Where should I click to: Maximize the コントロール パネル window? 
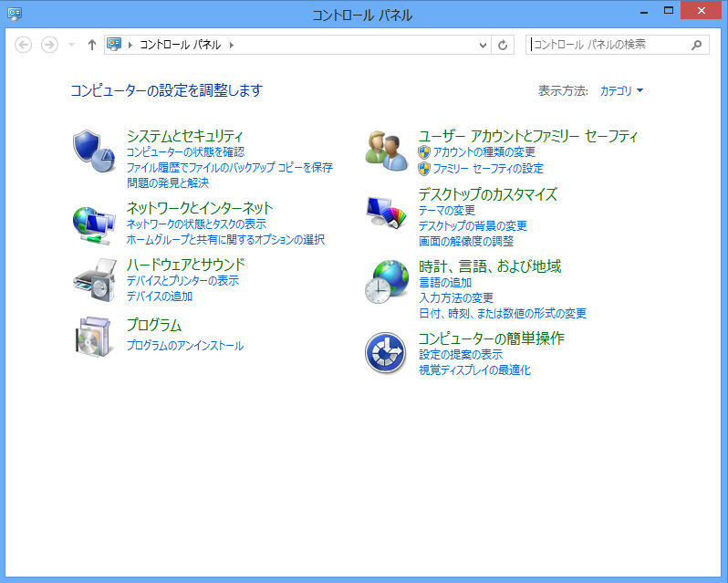[x=669, y=11]
